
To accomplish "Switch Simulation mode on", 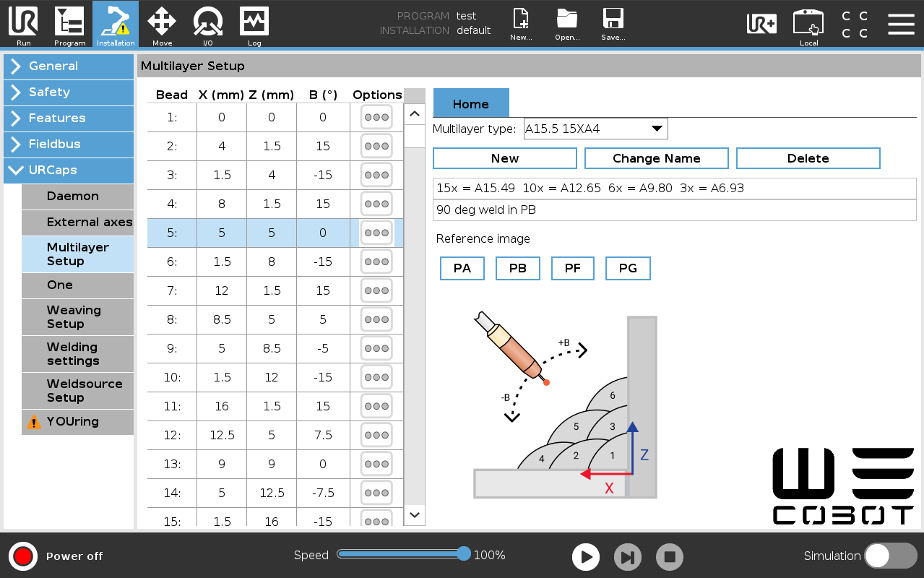I will pos(890,556).
